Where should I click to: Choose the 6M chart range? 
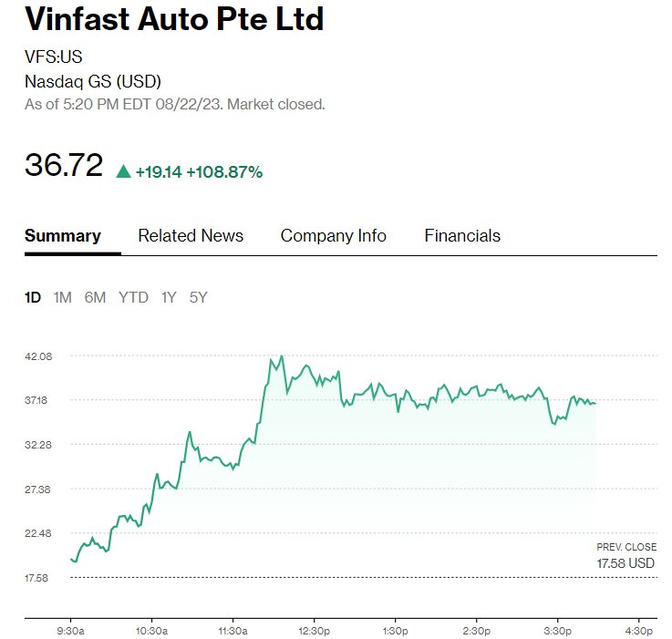95,297
